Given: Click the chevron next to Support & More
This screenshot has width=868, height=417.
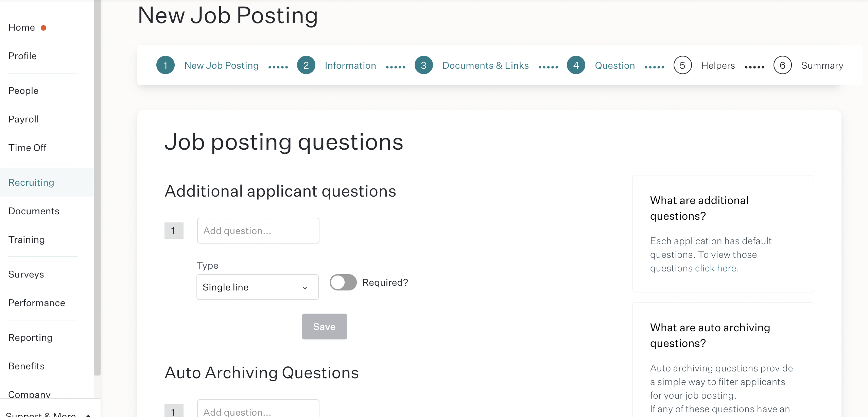Looking at the screenshot, I should [x=88, y=415].
